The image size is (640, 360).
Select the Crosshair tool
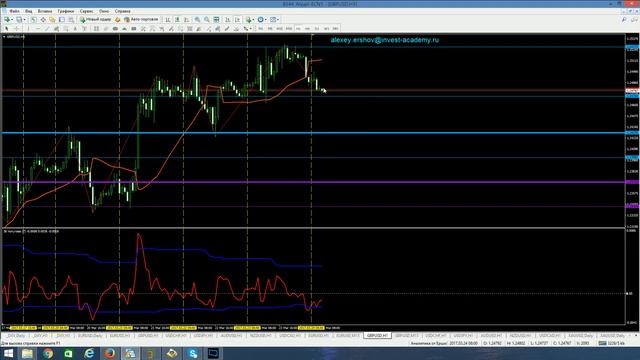tap(16, 29)
